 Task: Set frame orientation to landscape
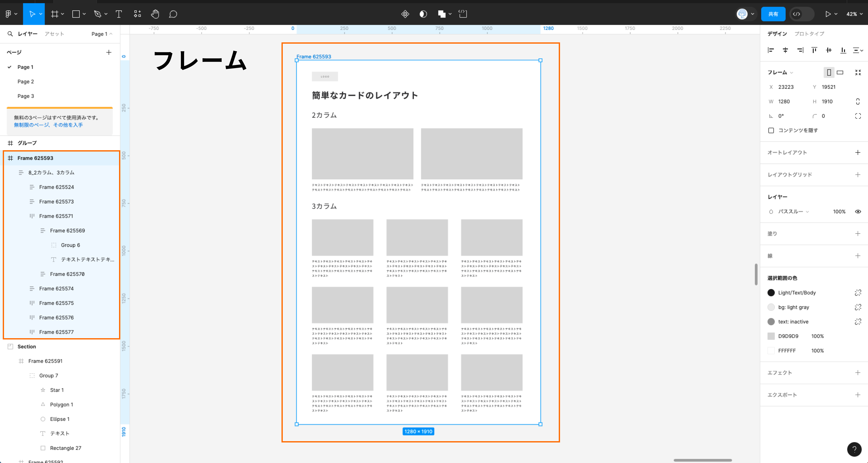pos(840,72)
